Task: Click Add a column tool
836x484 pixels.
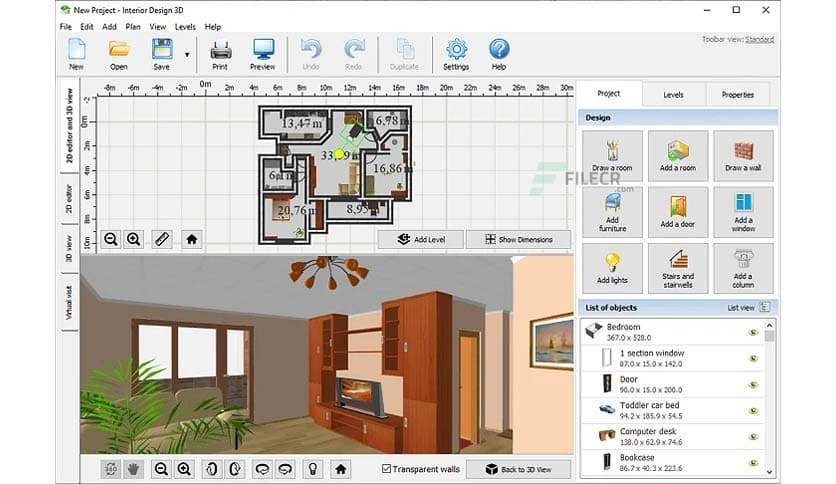Action: tap(743, 269)
